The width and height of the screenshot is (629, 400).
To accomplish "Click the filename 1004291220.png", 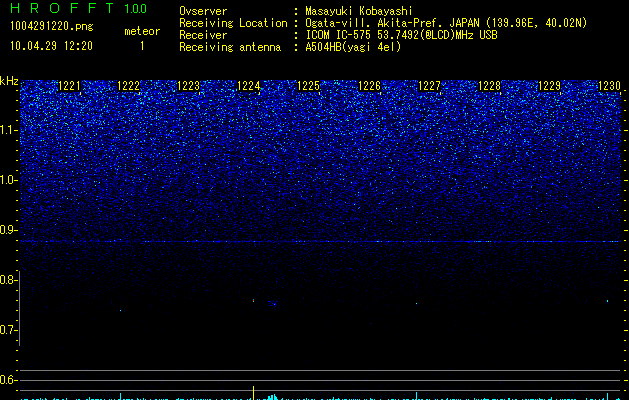I will [x=52, y=26].
